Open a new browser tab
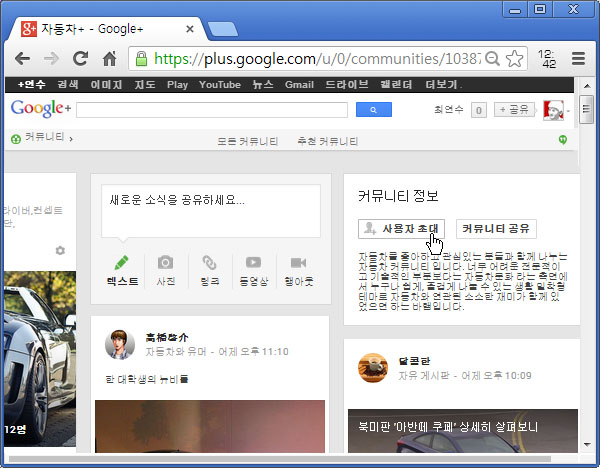This screenshot has width=600, height=468. point(223,29)
